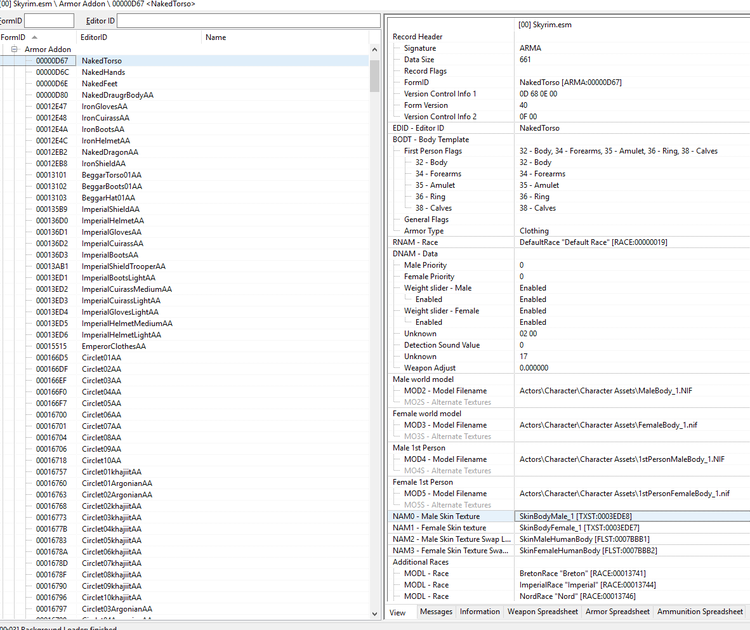
Task: Select the IronHelmetAA record
Action: click(x=106, y=141)
